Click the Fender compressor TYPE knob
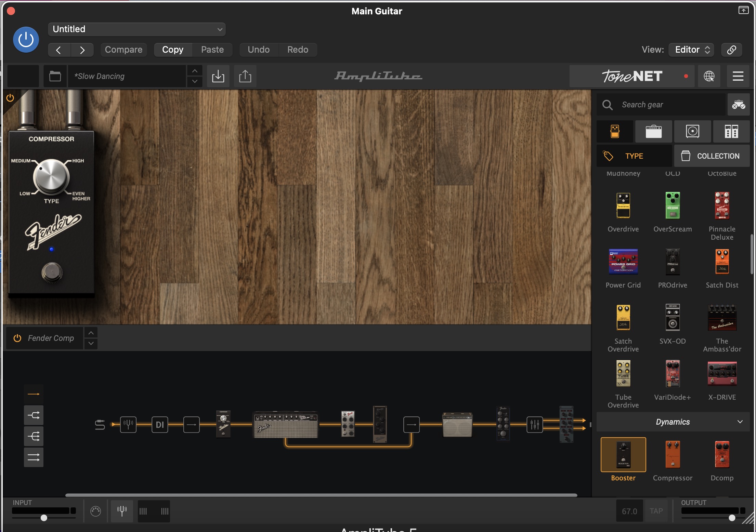The height and width of the screenshot is (532, 756). click(51, 177)
